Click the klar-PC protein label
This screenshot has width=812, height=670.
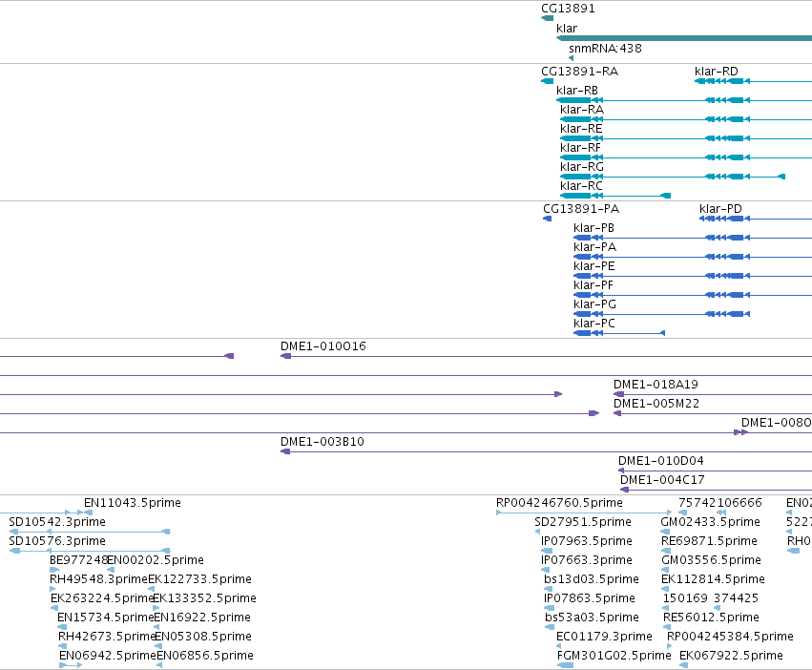594,324
